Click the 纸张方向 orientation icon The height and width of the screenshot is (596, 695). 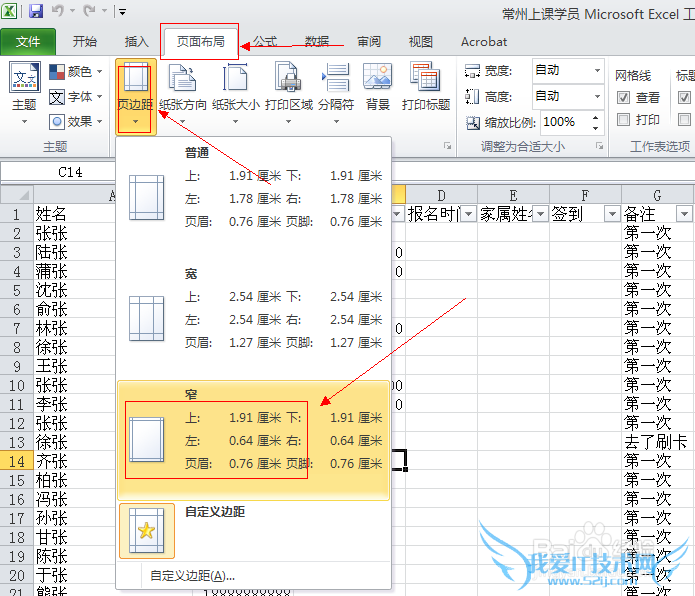pyautogui.click(x=183, y=78)
